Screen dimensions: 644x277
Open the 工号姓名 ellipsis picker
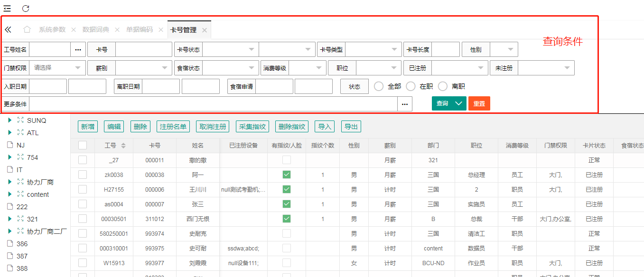[x=78, y=49]
